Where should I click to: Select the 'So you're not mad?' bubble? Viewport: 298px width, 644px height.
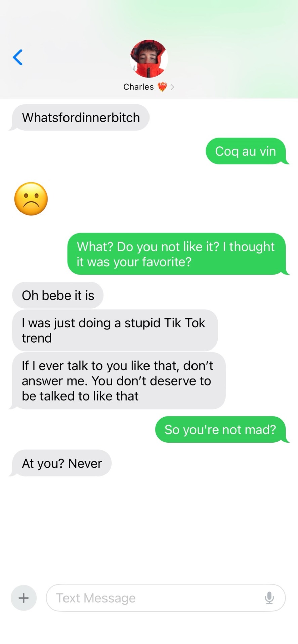pos(220,429)
